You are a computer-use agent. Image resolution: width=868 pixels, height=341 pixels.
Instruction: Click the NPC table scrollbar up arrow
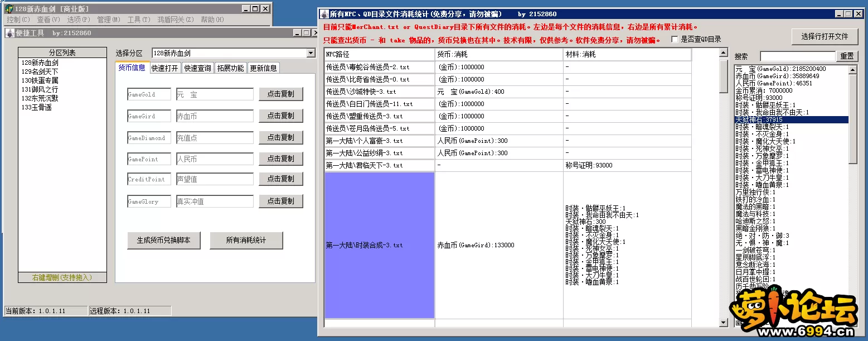724,53
